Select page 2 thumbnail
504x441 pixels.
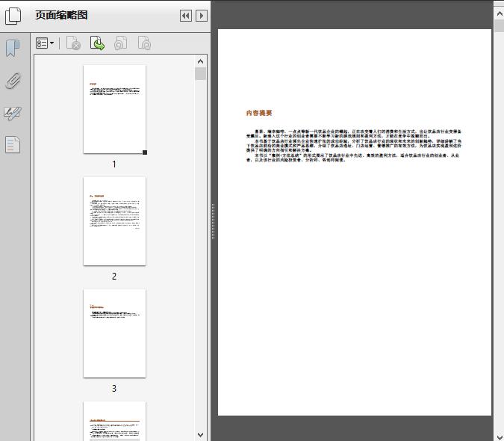click(114, 221)
